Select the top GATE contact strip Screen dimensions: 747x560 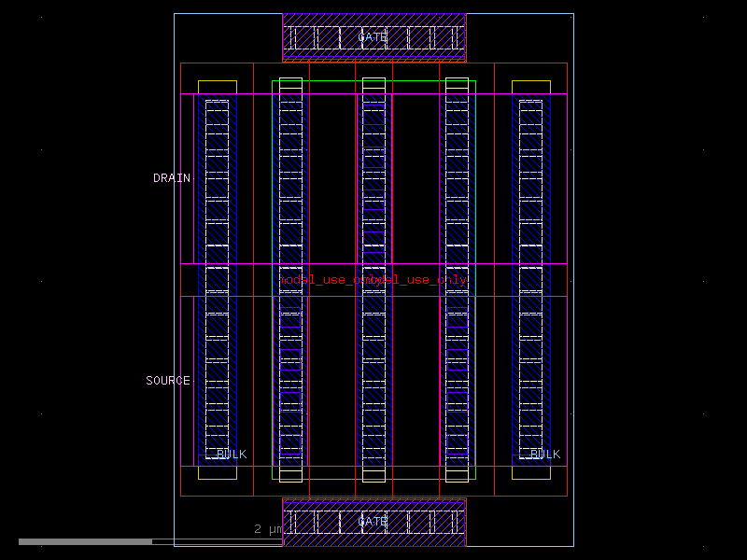[373, 35]
